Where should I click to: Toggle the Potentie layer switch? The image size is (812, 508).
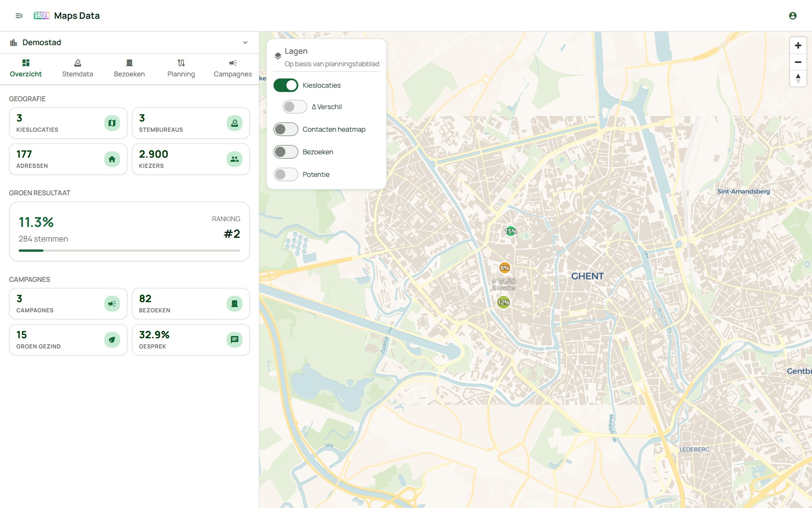click(x=286, y=175)
